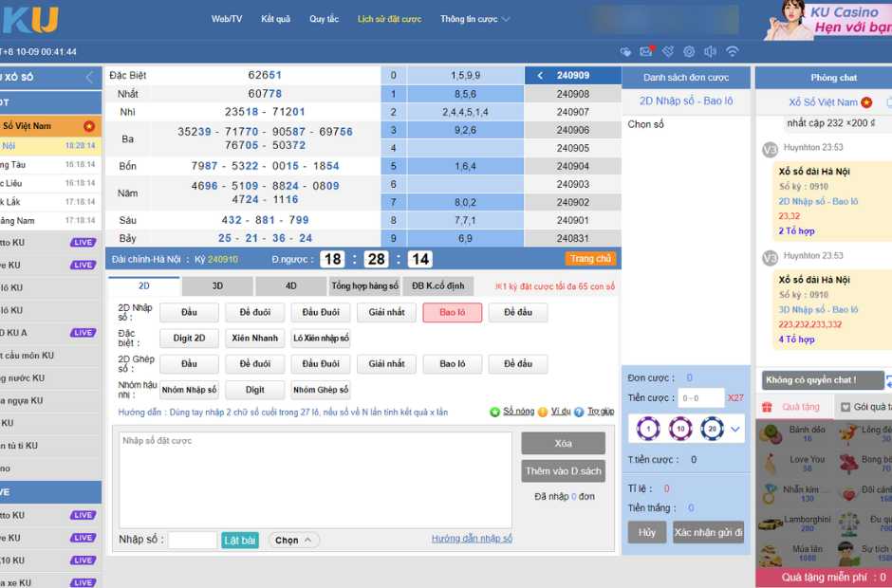Select the 20 value chip
This screenshot has width=892, height=588.
712,429
